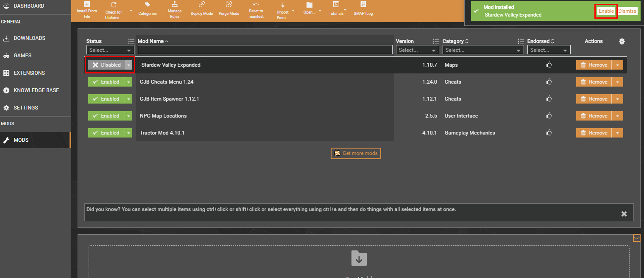Sort by Mod Name column header
The width and height of the screenshot is (644, 278).
(x=153, y=41)
